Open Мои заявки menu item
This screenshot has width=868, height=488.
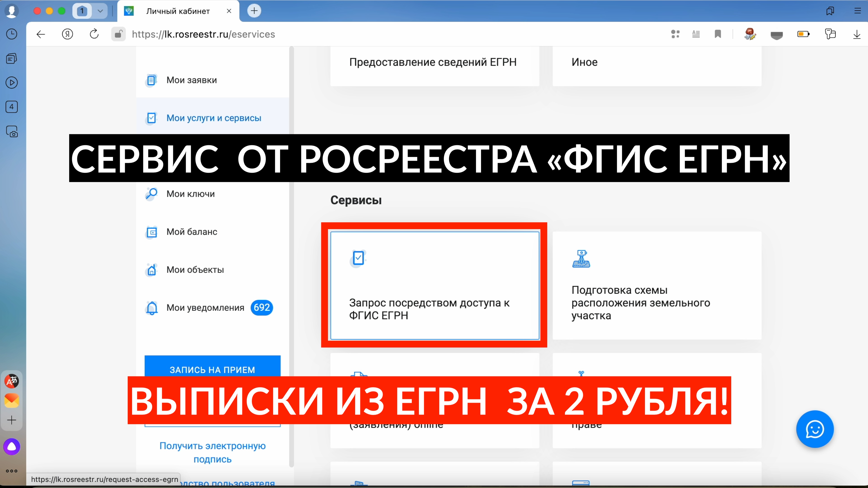click(x=191, y=80)
